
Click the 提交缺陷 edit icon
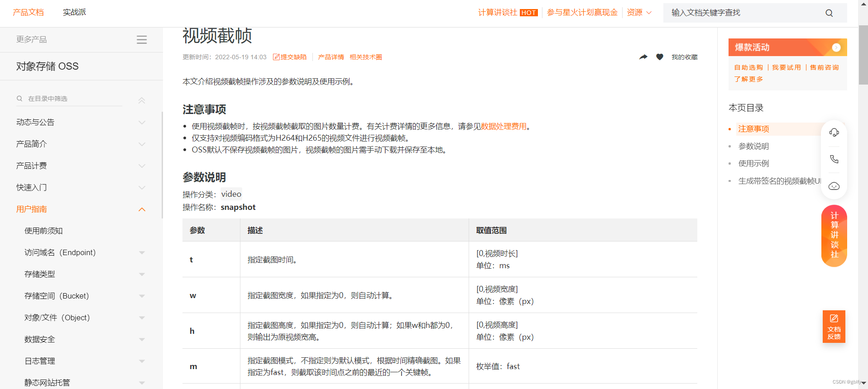(276, 57)
